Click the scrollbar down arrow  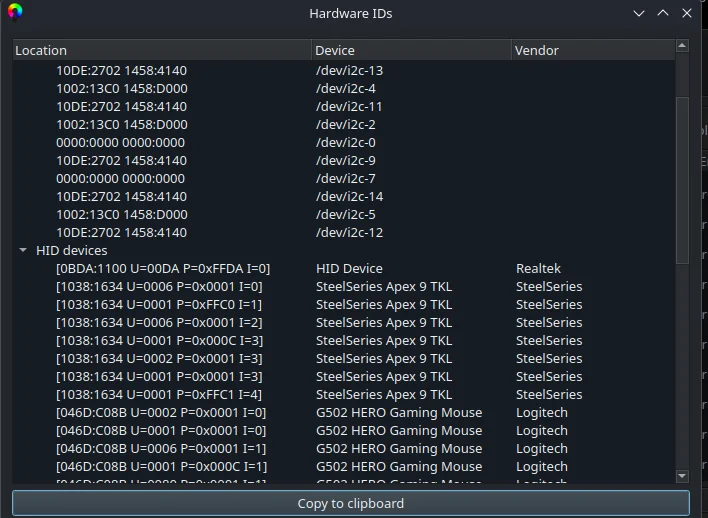682,476
